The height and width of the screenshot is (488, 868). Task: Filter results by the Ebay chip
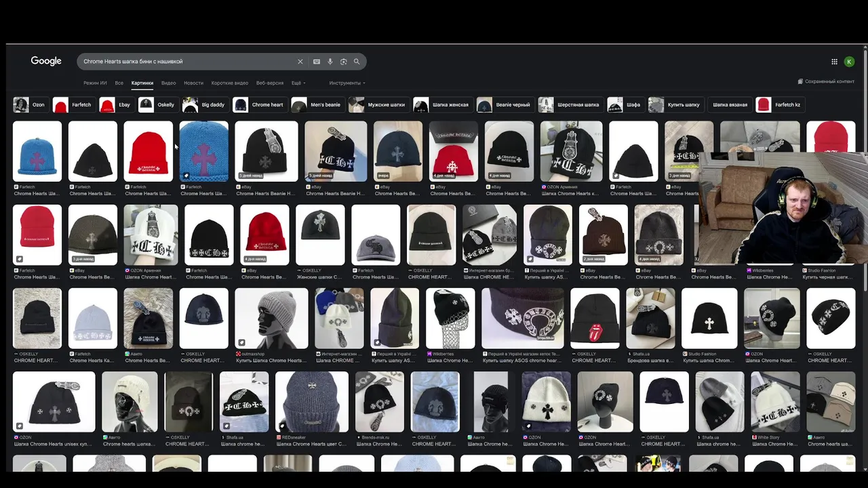point(115,105)
